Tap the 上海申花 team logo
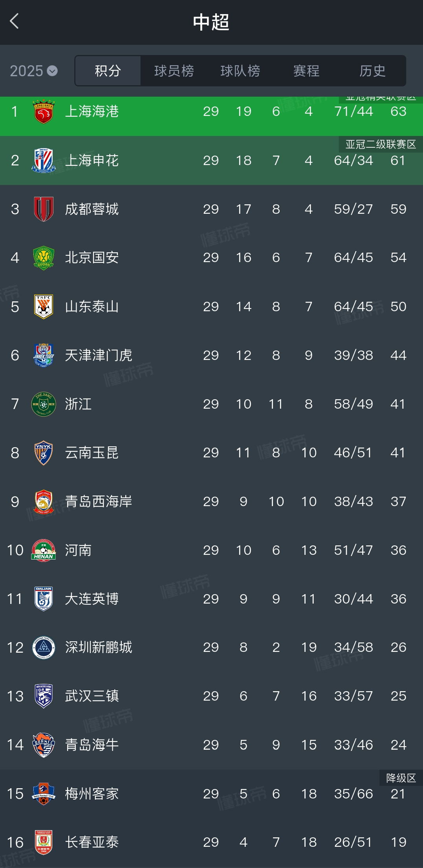423x868 pixels. (x=44, y=160)
